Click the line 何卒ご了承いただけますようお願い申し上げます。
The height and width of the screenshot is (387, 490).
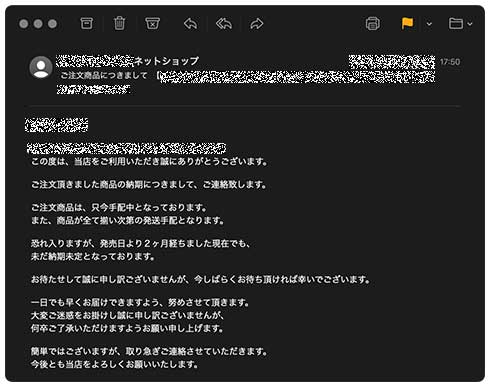coord(127,329)
